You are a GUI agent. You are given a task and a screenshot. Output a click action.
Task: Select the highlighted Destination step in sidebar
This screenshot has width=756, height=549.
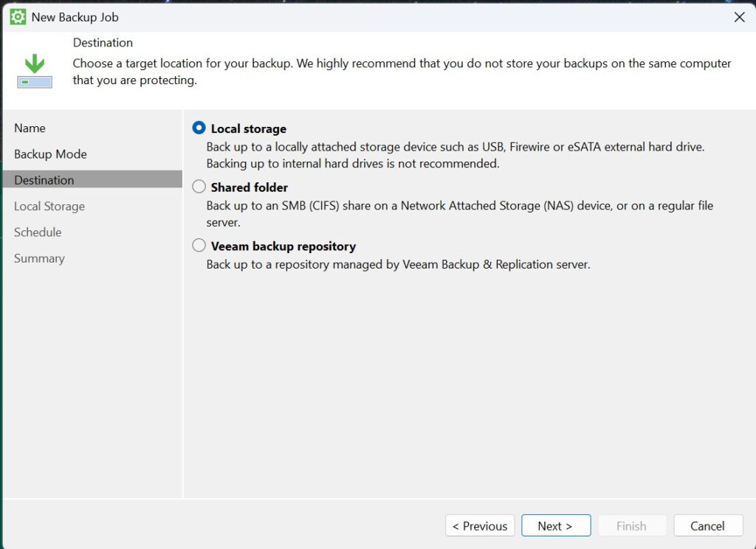(x=44, y=180)
